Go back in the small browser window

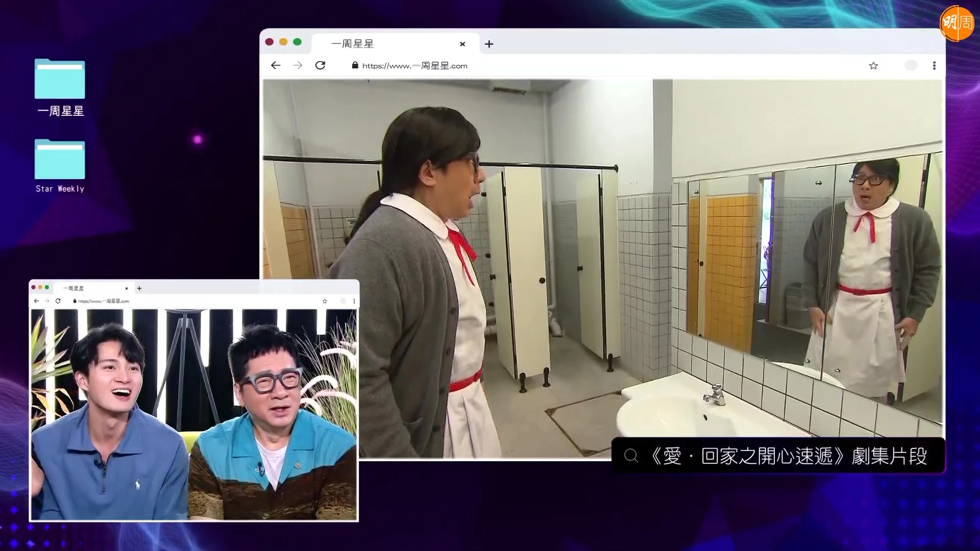pos(36,301)
